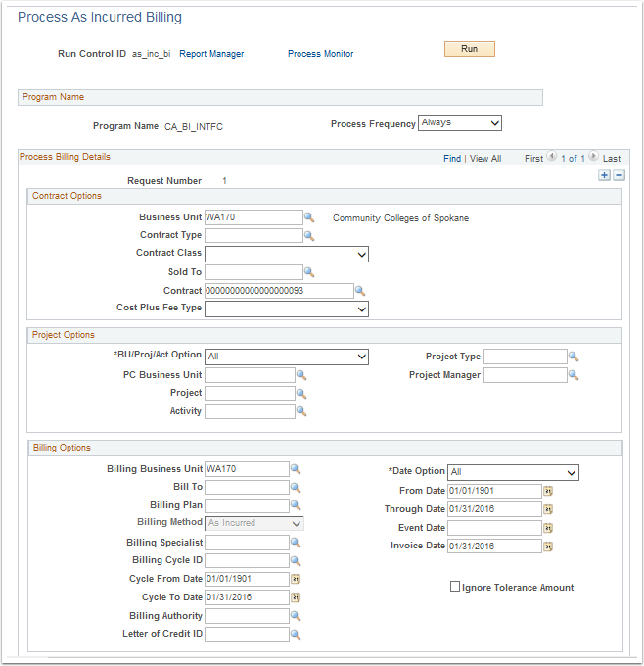The width and height of the screenshot is (644, 666).
Task: Click Project input field
Action: point(250,394)
